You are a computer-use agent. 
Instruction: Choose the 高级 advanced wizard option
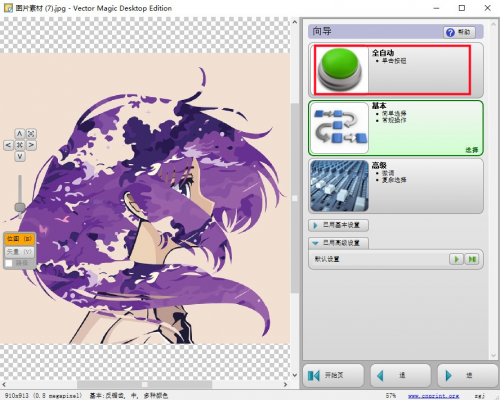pyautogui.click(x=396, y=186)
